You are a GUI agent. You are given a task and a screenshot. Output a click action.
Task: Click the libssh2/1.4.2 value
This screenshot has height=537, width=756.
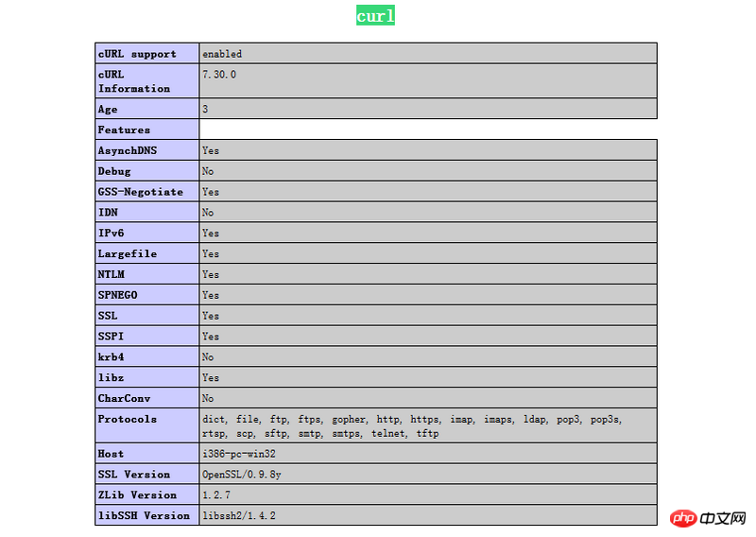click(x=239, y=516)
